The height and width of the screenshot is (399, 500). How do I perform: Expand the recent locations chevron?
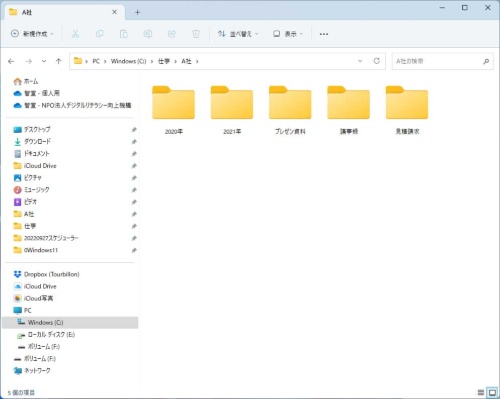tap(44, 61)
